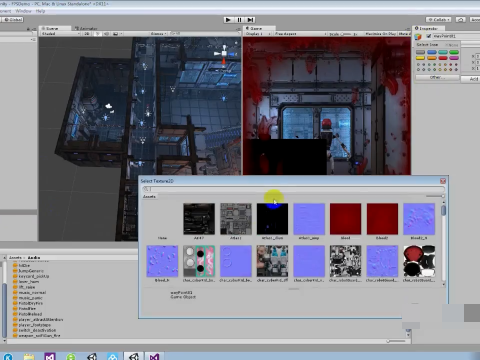This screenshot has height=360, width=480.
Task: Click the Scene view search field
Action: [x=204, y=34]
